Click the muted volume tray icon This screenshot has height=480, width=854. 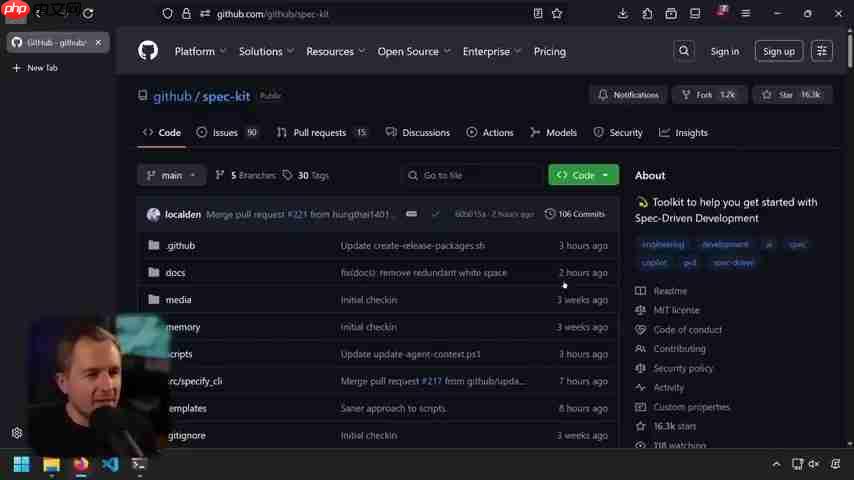point(814,464)
